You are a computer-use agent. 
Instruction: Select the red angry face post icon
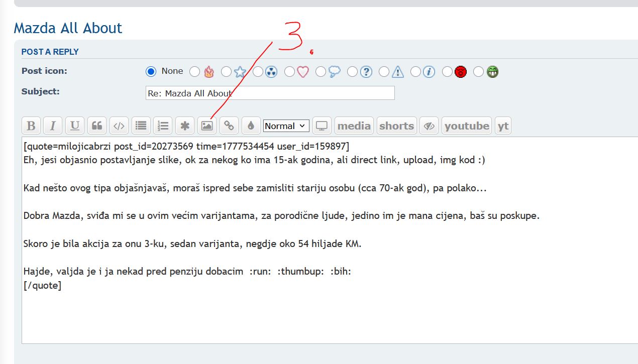[x=447, y=72]
